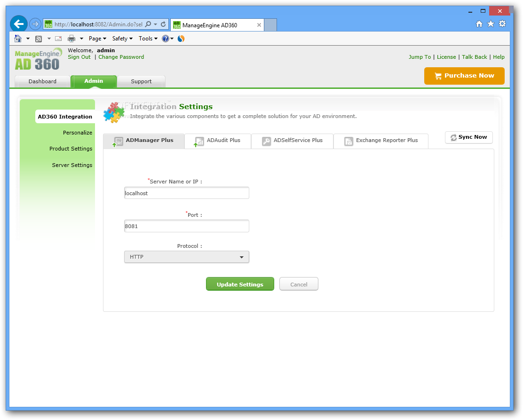Switch to the Dashboard tab
The height and width of the screenshot is (420, 523).
click(42, 81)
